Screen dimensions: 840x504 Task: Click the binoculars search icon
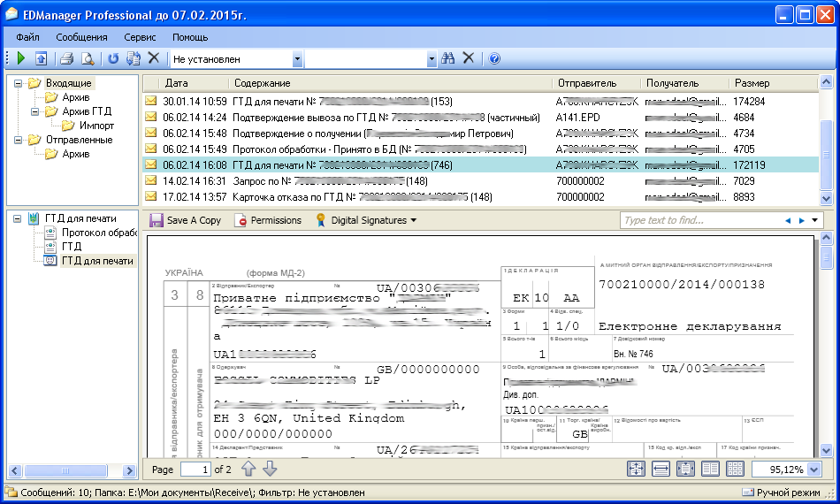(x=448, y=58)
